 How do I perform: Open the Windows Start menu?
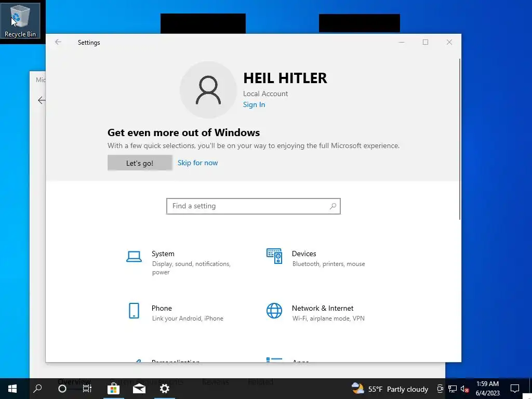(12, 389)
